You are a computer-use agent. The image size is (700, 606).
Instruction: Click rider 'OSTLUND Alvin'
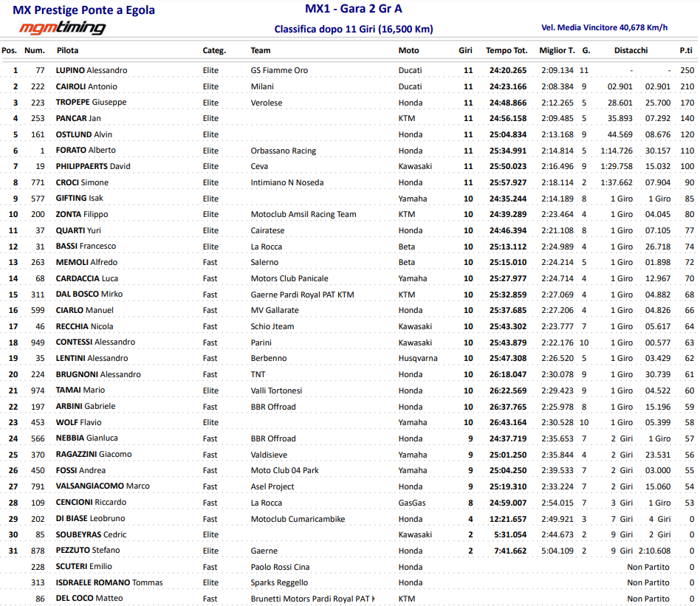(84, 134)
